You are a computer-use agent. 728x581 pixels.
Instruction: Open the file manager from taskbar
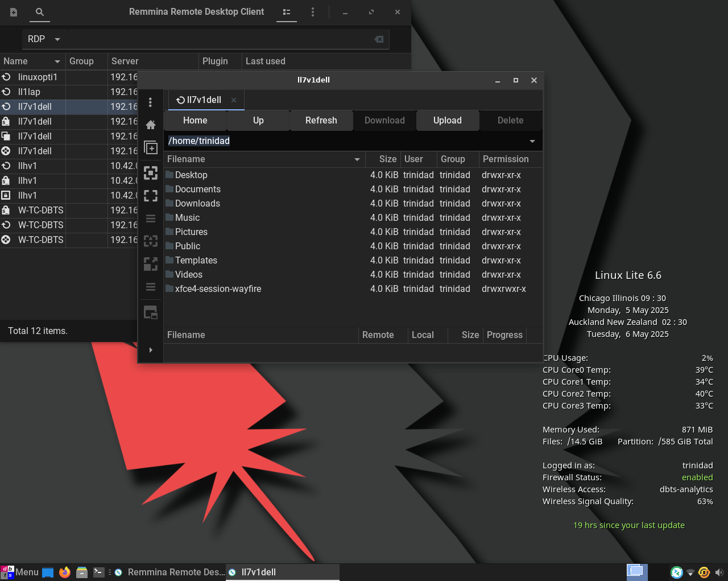point(82,572)
